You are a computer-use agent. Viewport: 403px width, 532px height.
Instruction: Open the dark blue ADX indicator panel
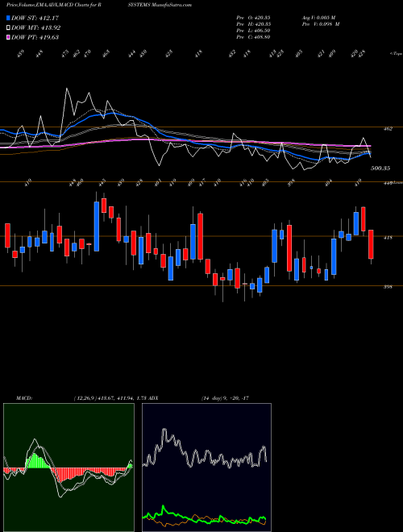pyautogui.click(x=206, y=468)
